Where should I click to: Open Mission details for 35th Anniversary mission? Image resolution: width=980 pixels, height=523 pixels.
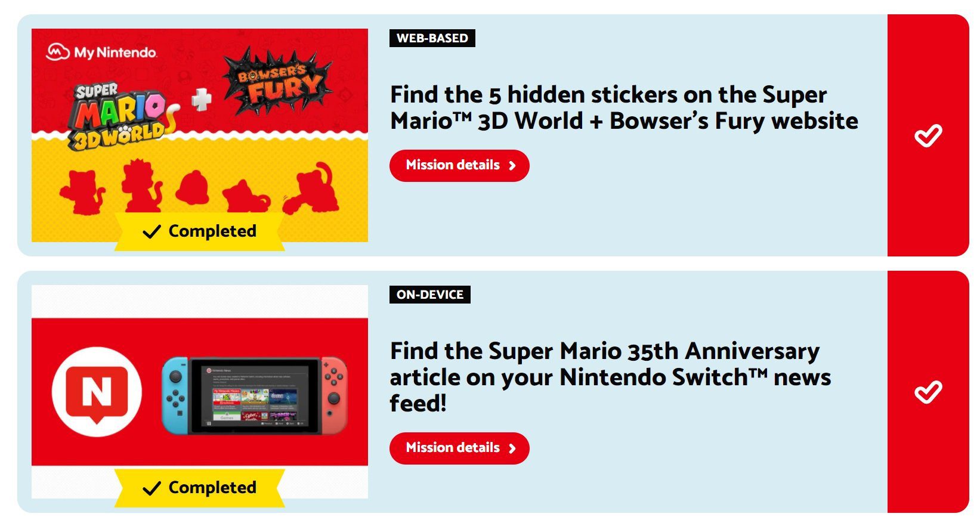pyautogui.click(x=459, y=448)
